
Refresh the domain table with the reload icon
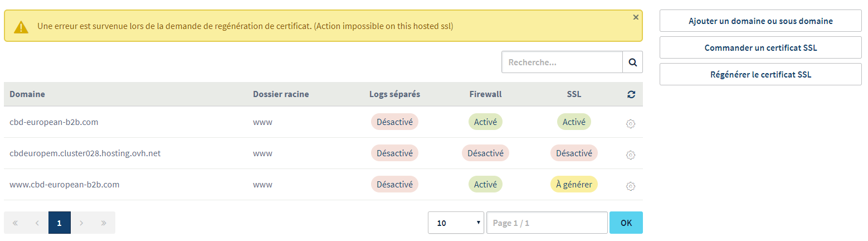pos(631,95)
